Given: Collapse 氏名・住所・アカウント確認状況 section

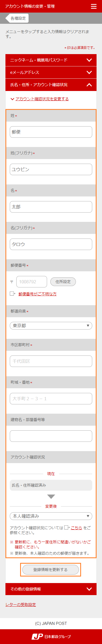Looking at the screenshot, I should coord(51,85).
